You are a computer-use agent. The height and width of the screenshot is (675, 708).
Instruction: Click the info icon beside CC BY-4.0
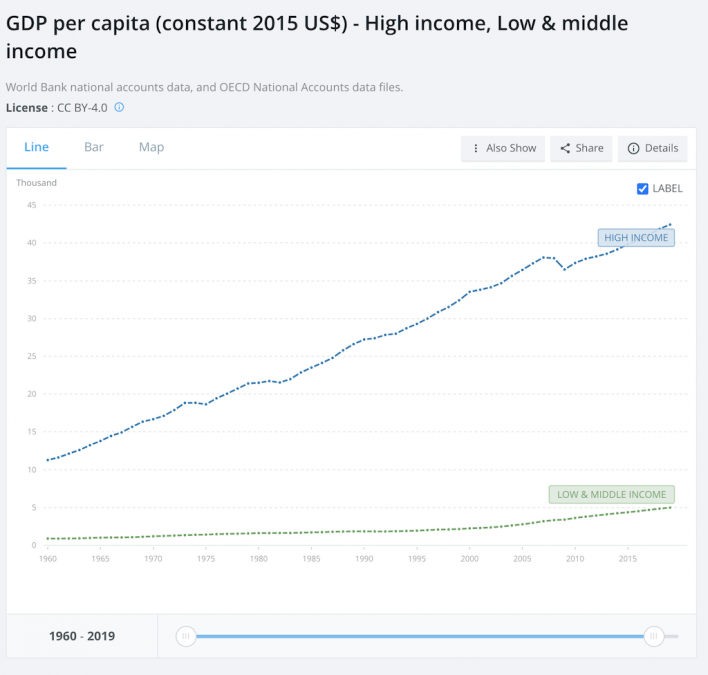[x=119, y=107]
